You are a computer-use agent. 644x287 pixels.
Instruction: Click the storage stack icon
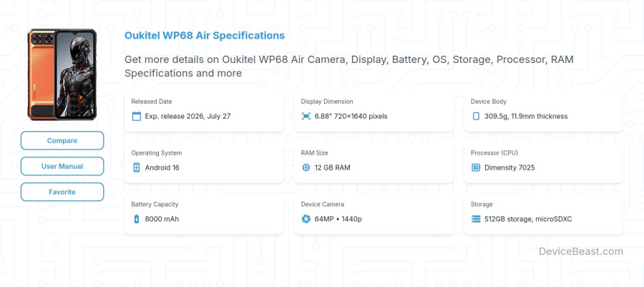tap(476, 219)
